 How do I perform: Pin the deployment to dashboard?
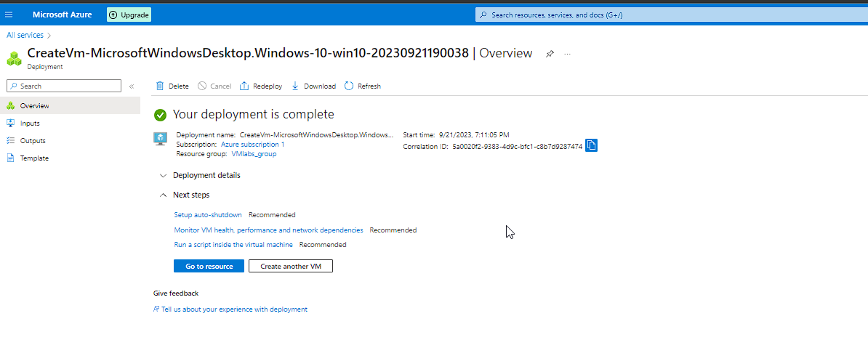550,54
